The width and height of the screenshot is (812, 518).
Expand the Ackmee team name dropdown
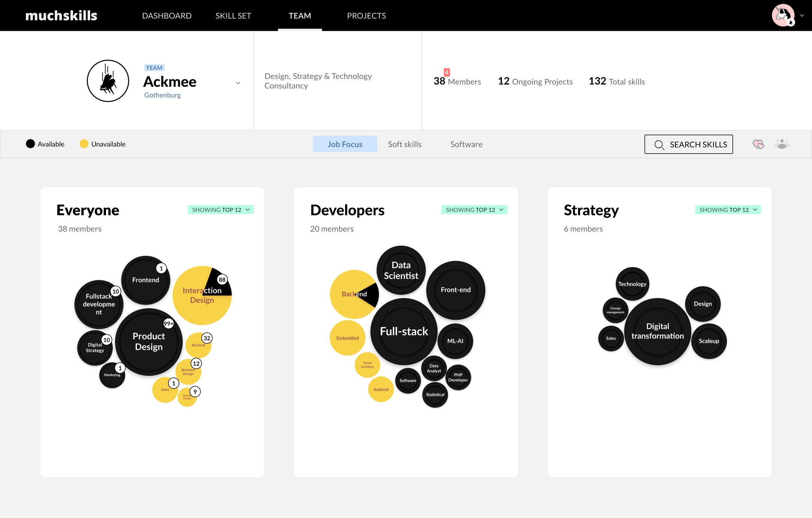pos(238,83)
